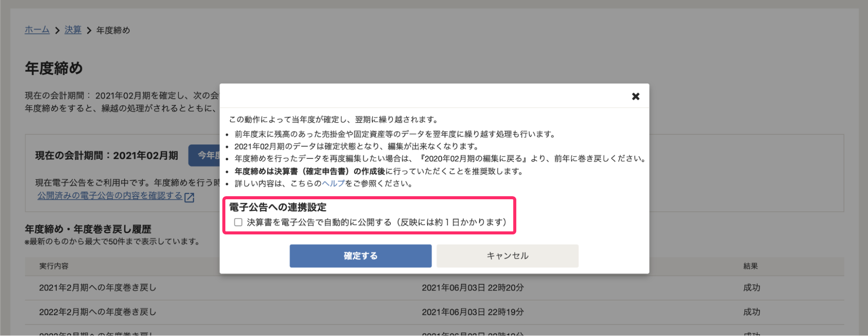Select the 2022年2月期への年度巻き戻し history row

click(x=434, y=312)
